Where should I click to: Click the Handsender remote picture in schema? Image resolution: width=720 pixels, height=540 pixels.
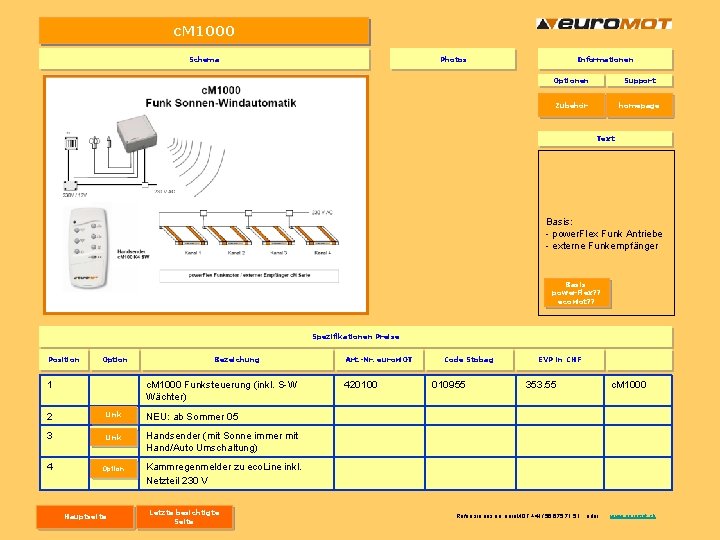(x=88, y=248)
